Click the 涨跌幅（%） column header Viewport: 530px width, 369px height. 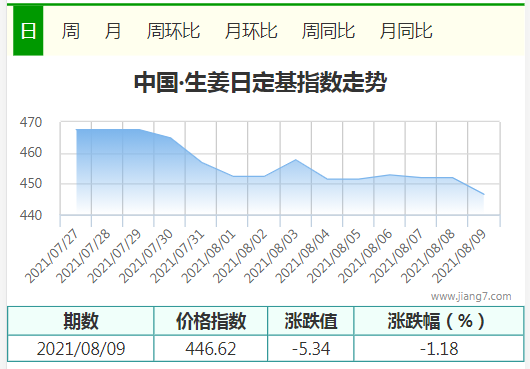click(439, 321)
